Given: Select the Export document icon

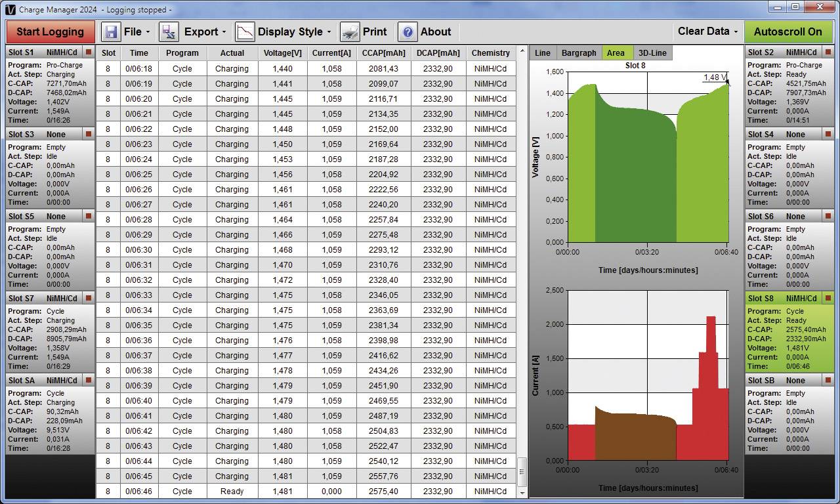Looking at the screenshot, I should 168,31.
